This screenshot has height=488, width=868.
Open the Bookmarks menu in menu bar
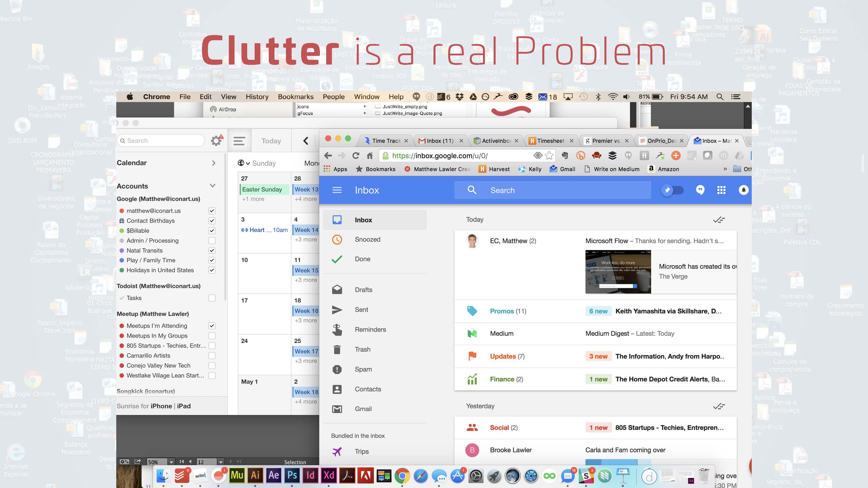click(x=296, y=97)
